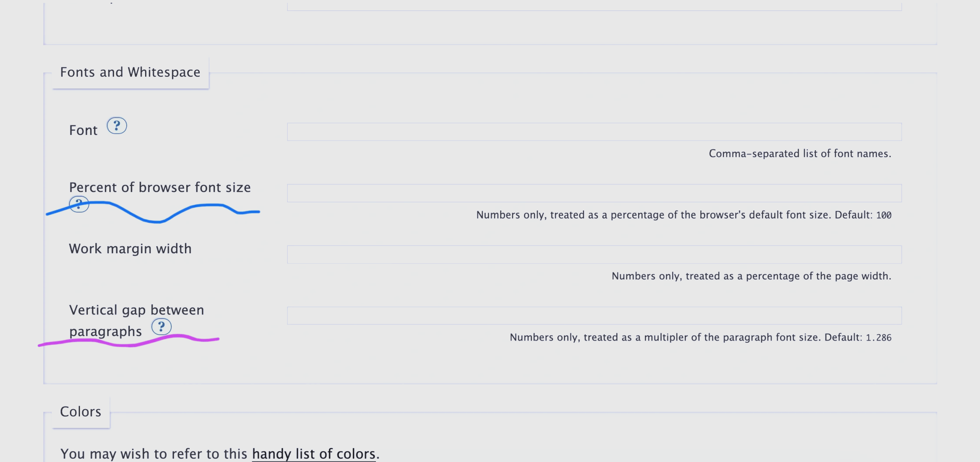Select the Colors section heading
Viewport: 980px width, 462px height.
(80, 411)
